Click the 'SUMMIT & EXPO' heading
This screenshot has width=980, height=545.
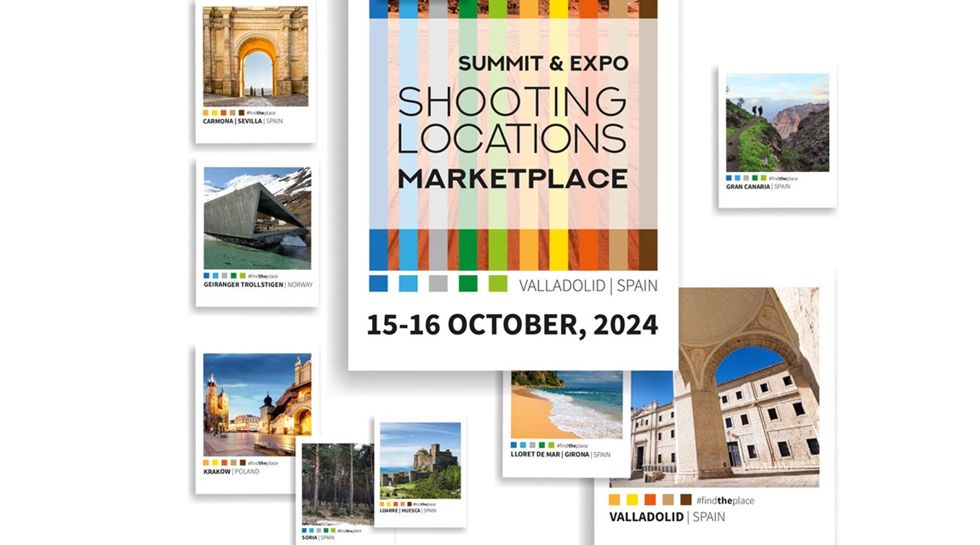coord(543,63)
